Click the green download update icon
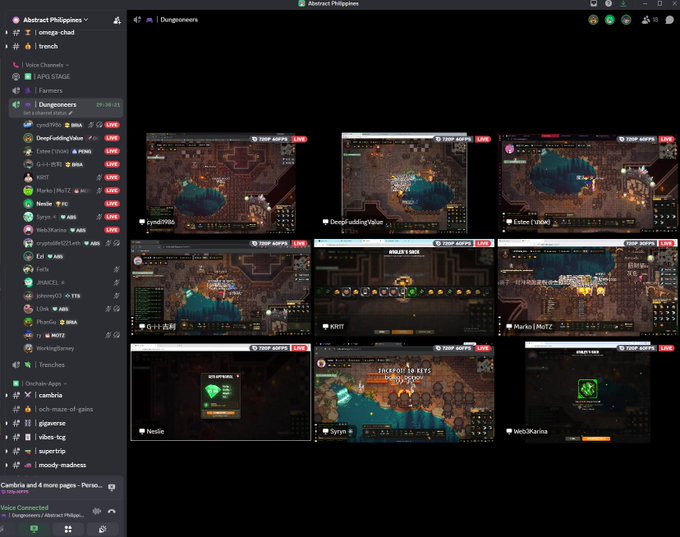 click(623, 3)
